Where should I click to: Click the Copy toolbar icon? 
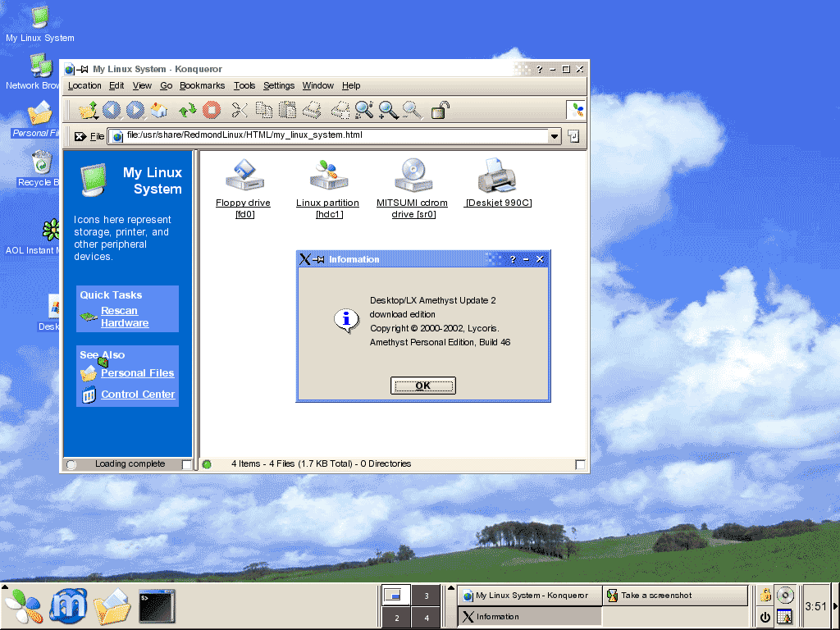[263, 110]
